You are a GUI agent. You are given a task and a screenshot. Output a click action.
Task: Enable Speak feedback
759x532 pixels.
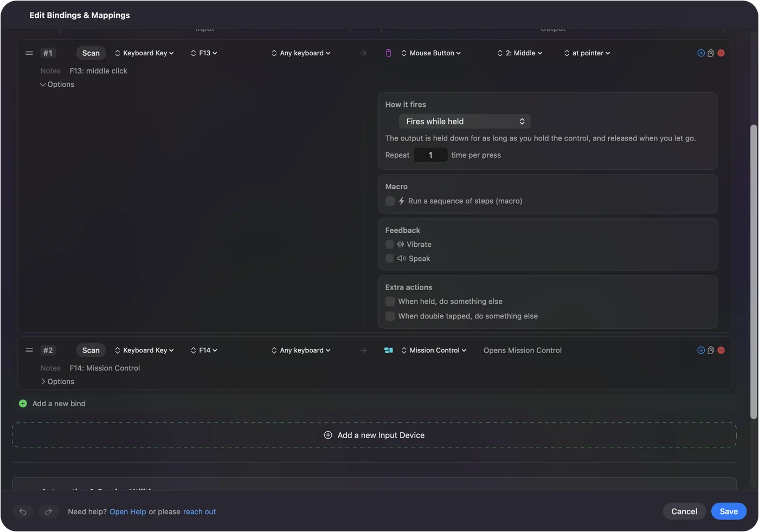pos(389,259)
